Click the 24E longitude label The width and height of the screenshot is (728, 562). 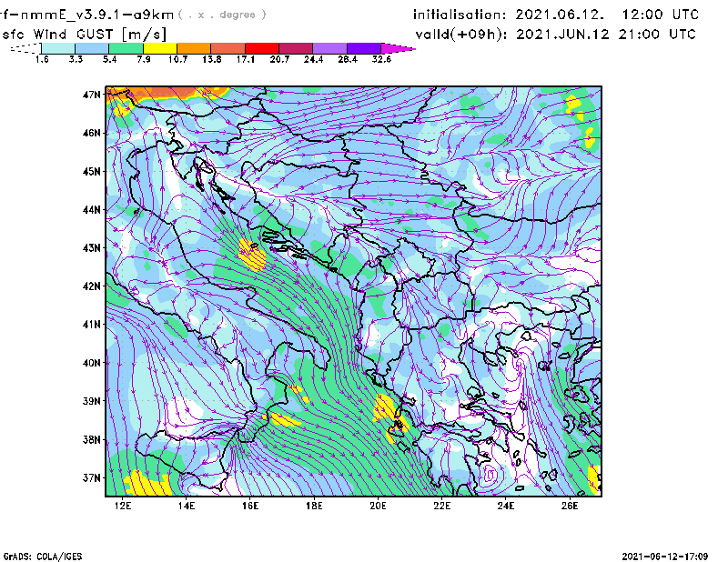point(506,506)
